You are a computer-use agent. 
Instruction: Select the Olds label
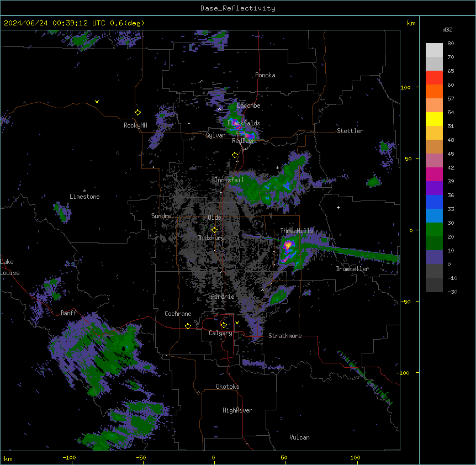point(214,218)
